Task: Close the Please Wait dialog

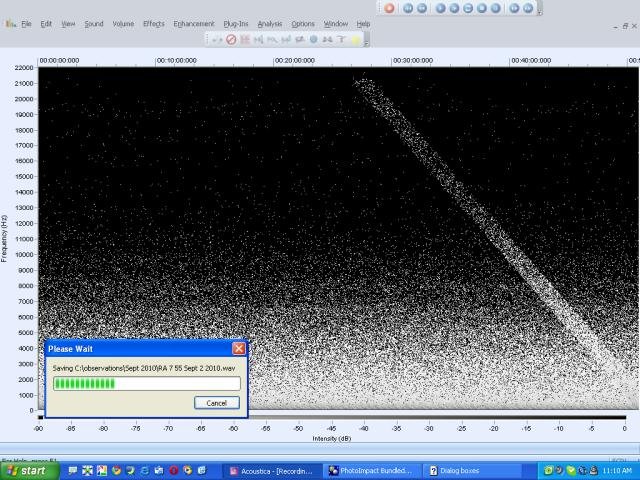Action: point(239,349)
